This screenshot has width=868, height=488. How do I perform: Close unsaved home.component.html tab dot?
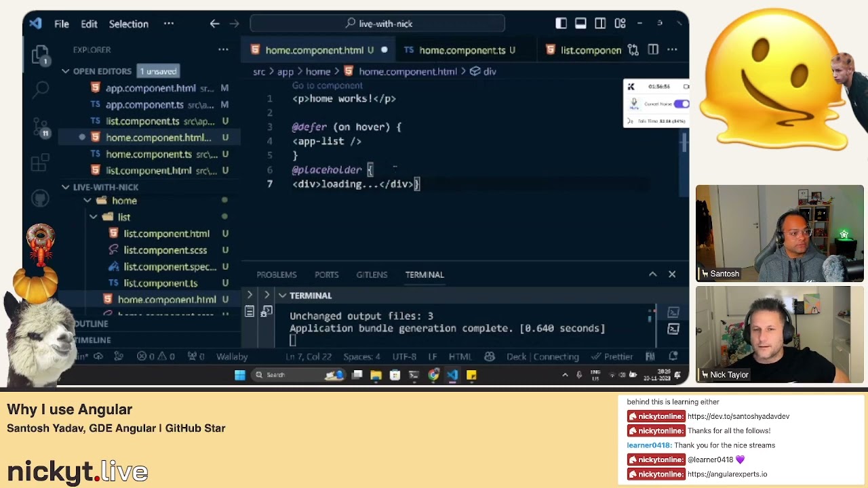(384, 50)
